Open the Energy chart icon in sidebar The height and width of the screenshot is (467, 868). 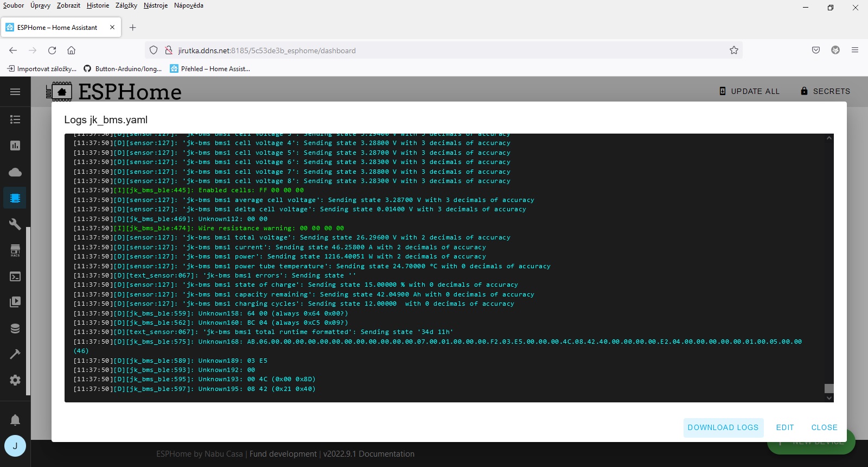(x=15, y=146)
